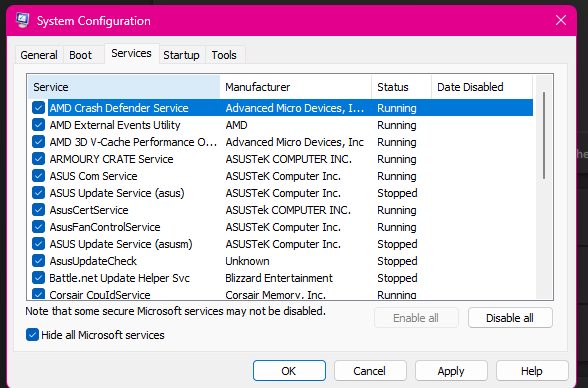Sort by Manufacturer column header
Viewport: 588px width, 388px height.
click(x=296, y=87)
